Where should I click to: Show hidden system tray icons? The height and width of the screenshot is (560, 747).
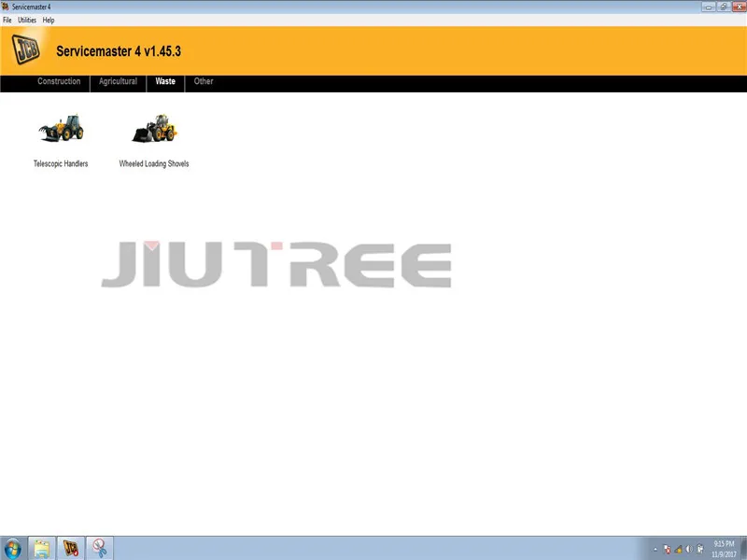coord(655,550)
